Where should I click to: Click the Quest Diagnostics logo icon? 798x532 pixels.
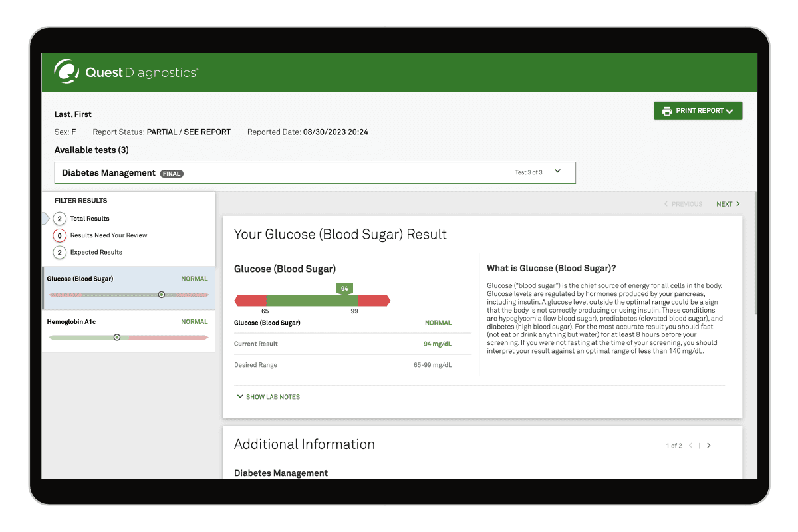pos(67,72)
